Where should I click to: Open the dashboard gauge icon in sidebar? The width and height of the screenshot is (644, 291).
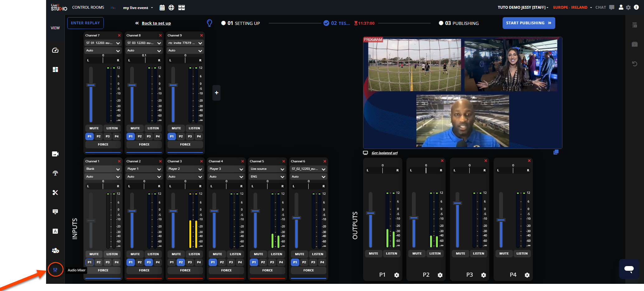55,50
